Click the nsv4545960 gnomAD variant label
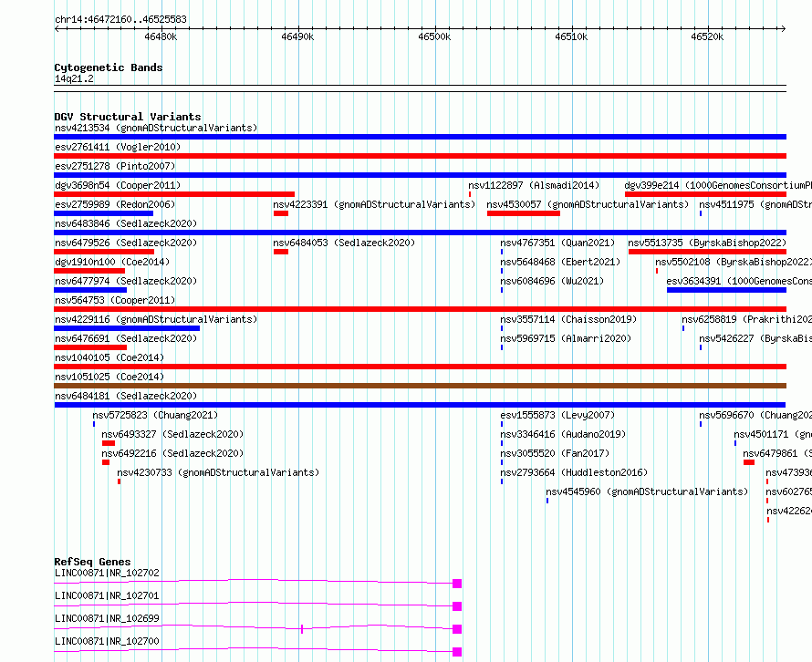The height and width of the screenshot is (662, 812). pos(647,491)
